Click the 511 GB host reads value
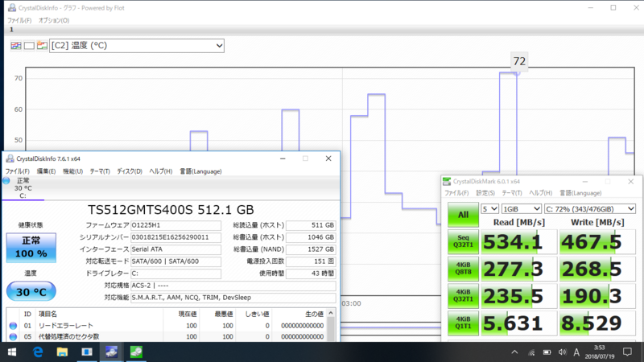Viewport: 644px width, 362px height. [x=311, y=225]
